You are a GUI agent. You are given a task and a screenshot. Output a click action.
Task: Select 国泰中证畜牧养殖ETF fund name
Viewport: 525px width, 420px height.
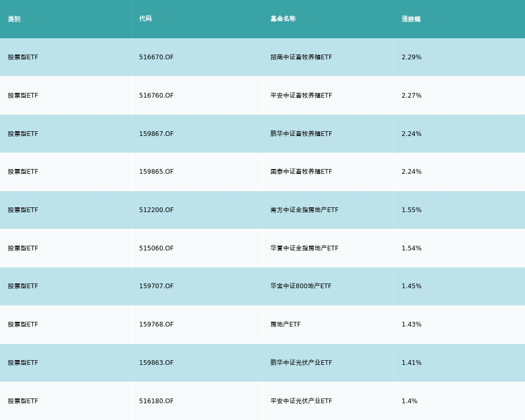(301, 172)
